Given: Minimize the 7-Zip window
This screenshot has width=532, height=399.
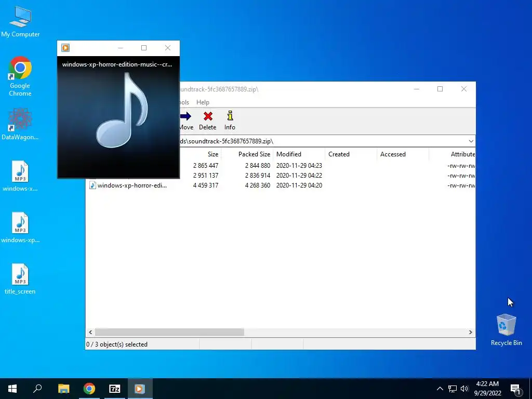Looking at the screenshot, I should coord(416,89).
